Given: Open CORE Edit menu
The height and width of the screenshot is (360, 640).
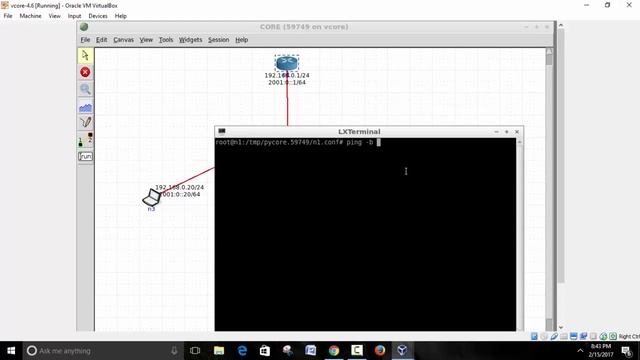Looking at the screenshot, I should (102, 40).
